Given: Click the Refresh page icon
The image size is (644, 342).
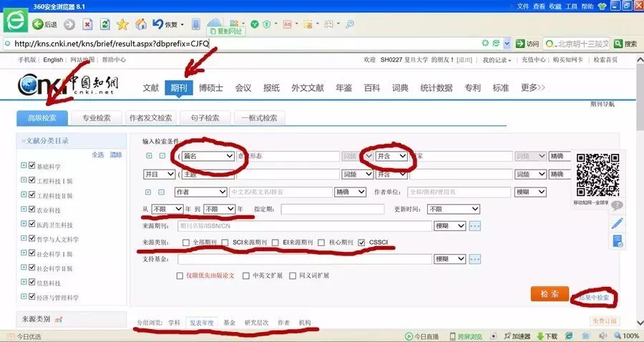Looking at the screenshot, I should (104, 24).
